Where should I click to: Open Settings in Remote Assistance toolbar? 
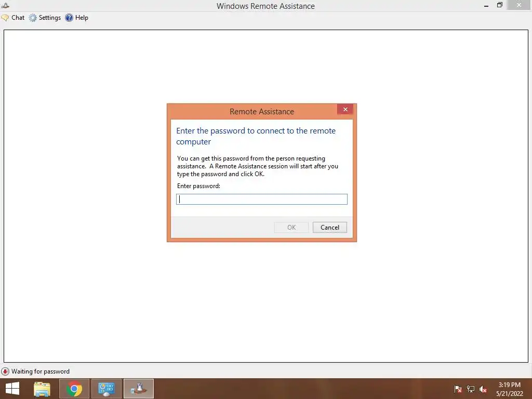(45, 18)
